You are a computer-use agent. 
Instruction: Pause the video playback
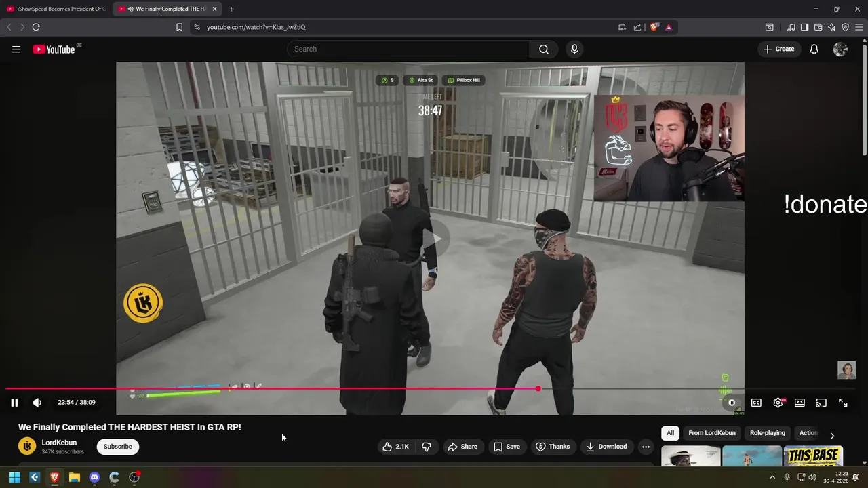pyautogui.click(x=14, y=403)
